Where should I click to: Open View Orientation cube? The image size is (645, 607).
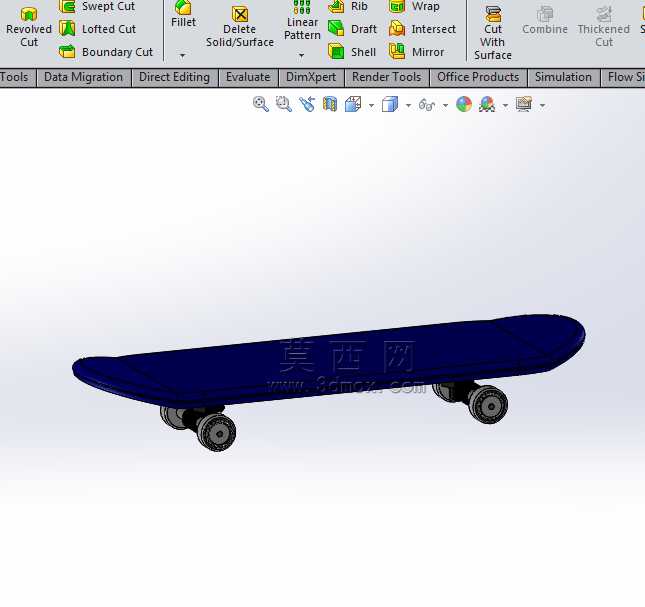coord(353,104)
